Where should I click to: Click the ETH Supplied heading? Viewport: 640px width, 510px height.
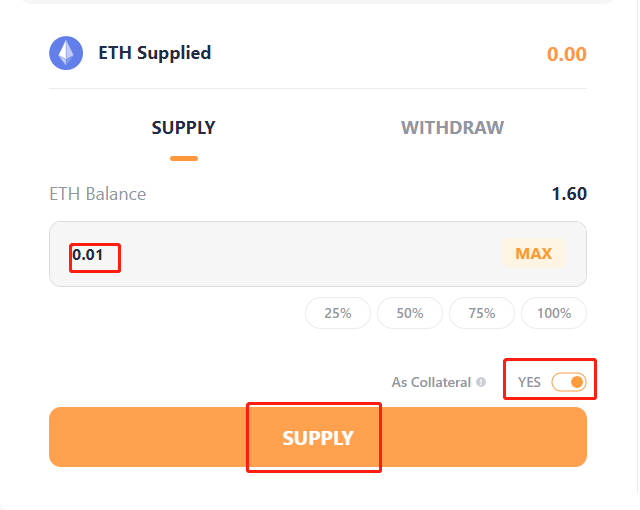click(154, 53)
